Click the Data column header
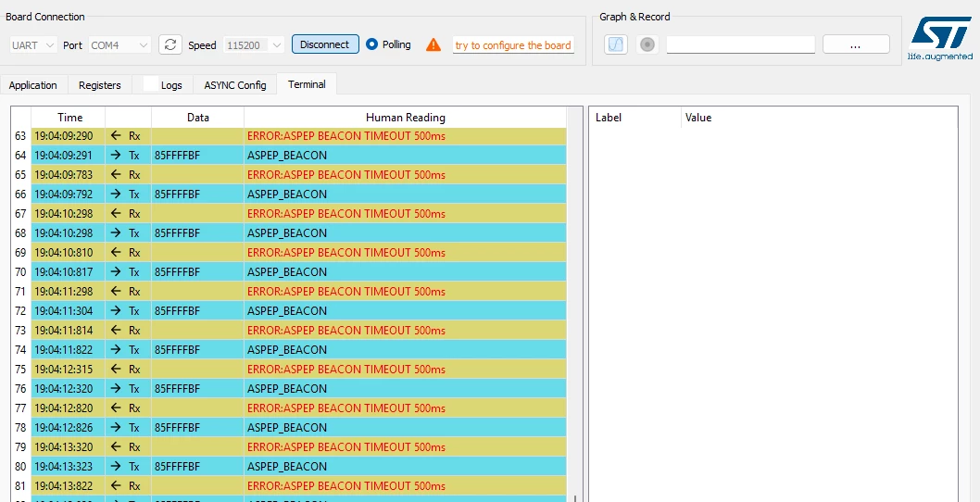 197,117
